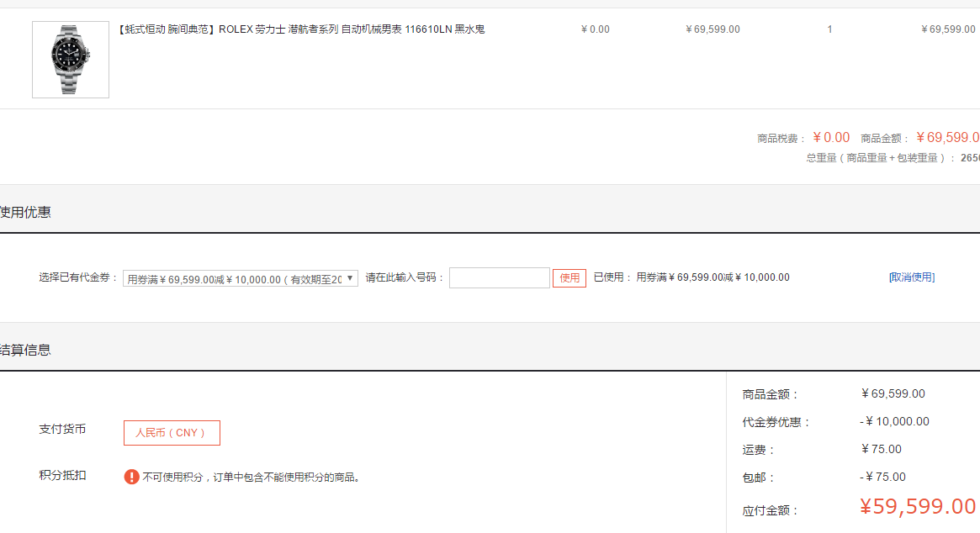Click the 不可使用积分 notice text

click(252, 478)
